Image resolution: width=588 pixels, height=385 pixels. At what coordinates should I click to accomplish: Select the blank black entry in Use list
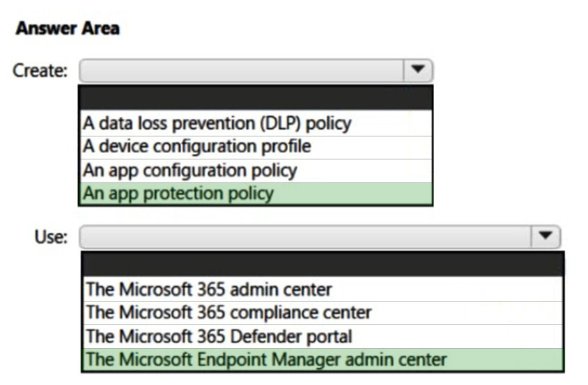323,265
